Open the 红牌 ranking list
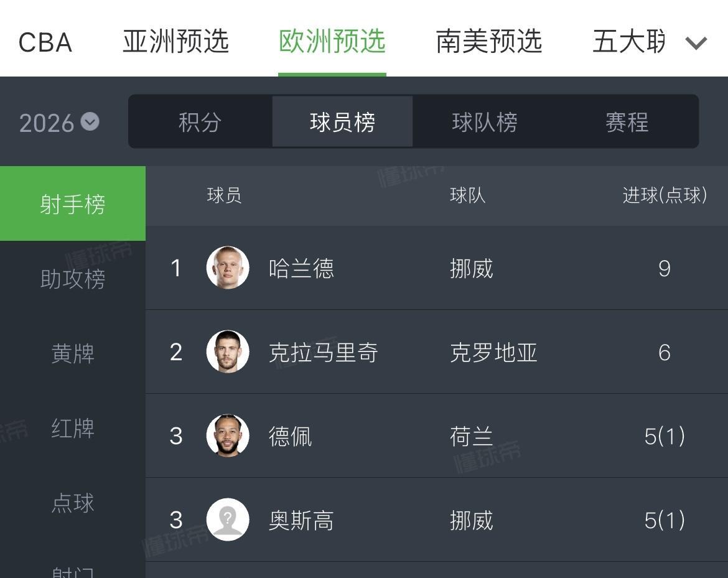Viewport: 728px width, 578px height. (x=73, y=428)
